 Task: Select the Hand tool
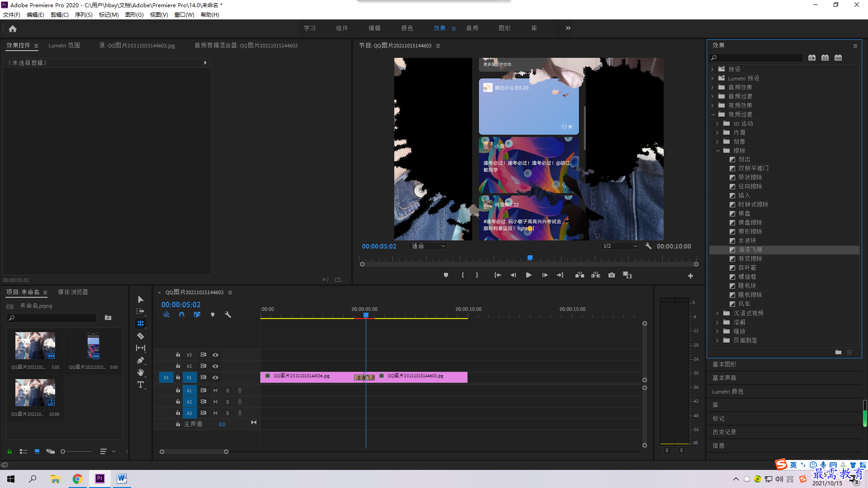point(141,372)
